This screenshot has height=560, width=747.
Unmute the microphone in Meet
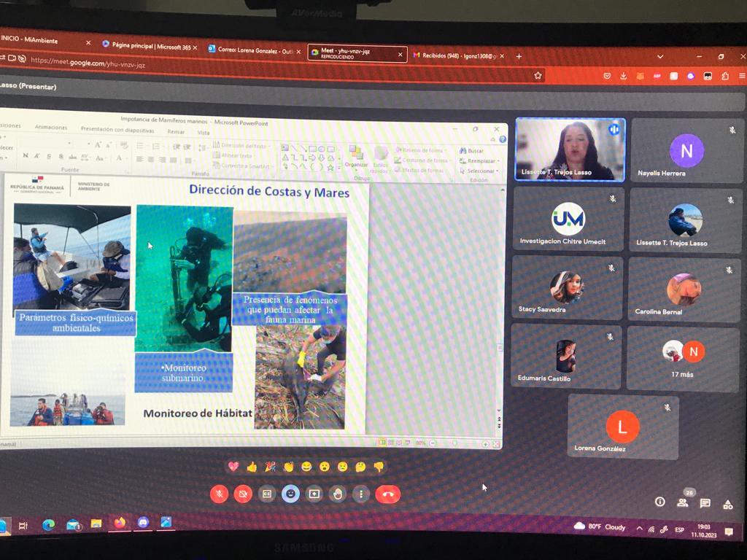click(219, 494)
